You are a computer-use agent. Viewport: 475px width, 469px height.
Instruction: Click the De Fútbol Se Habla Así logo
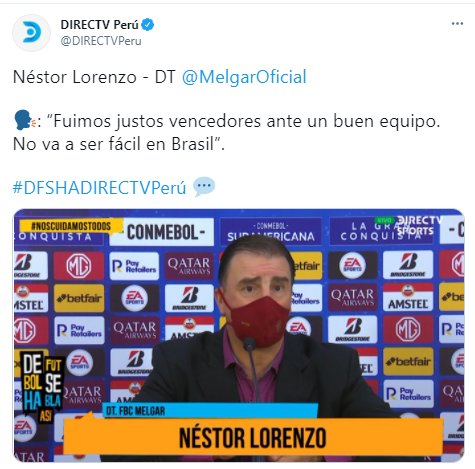click(42, 386)
